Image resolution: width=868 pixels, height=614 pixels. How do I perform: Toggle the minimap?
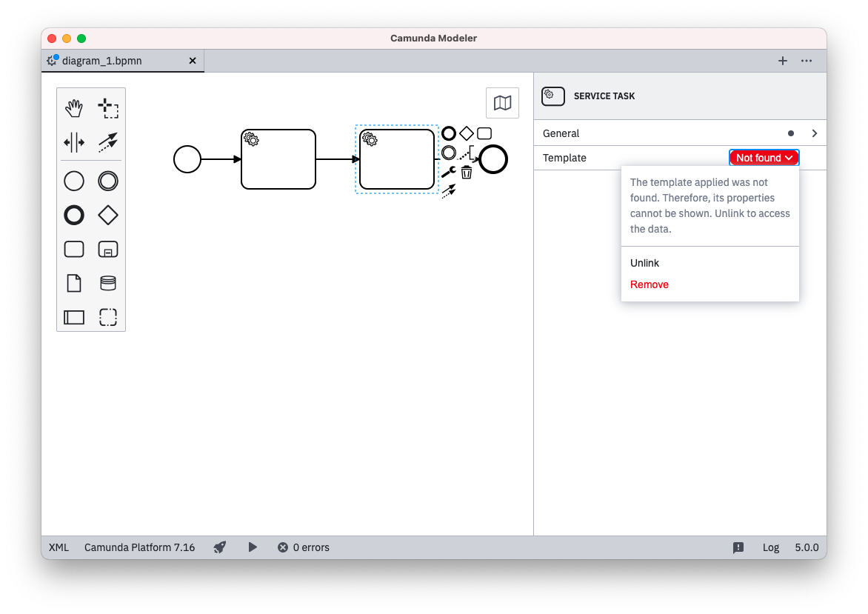[x=502, y=103]
